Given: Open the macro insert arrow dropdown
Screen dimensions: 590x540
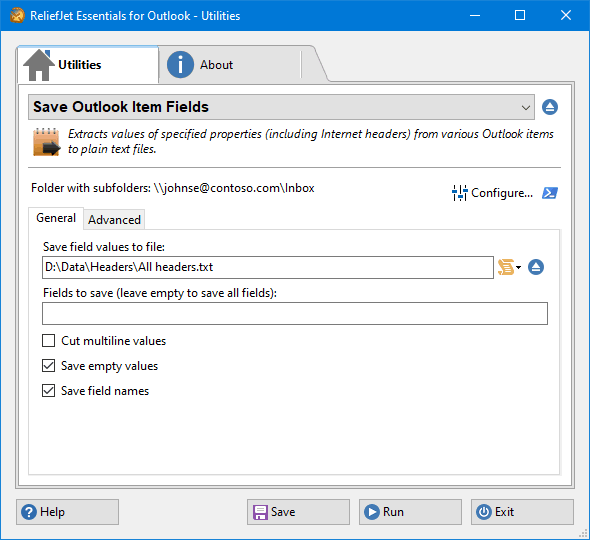Looking at the screenshot, I should tap(519, 268).
